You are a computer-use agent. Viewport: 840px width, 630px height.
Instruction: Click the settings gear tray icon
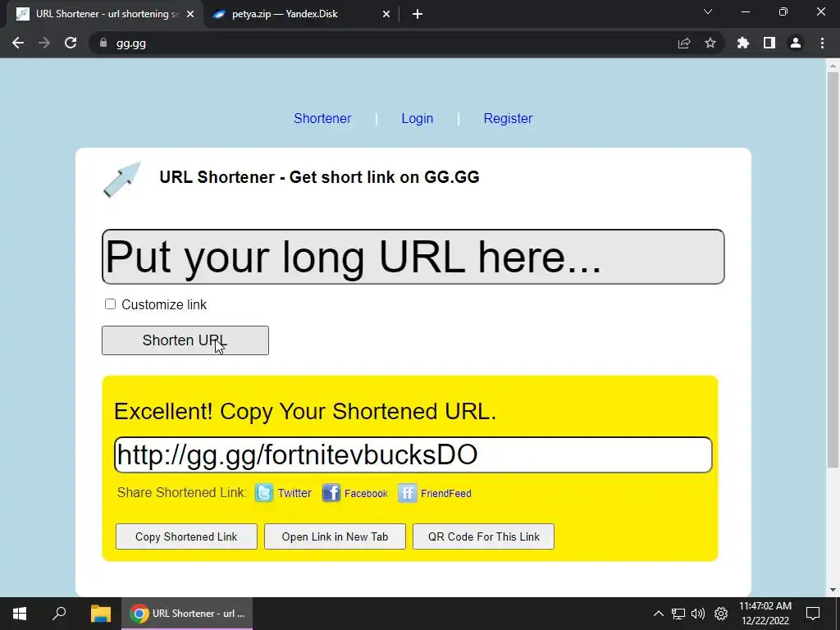coord(721,614)
